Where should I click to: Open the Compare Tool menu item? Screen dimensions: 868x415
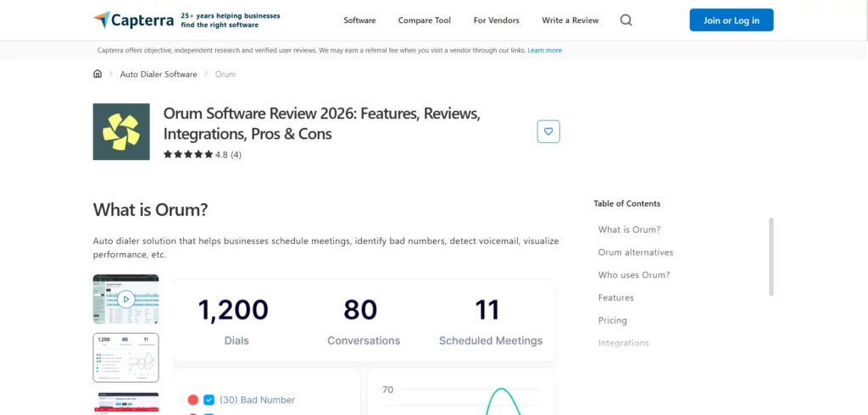(425, 20)
